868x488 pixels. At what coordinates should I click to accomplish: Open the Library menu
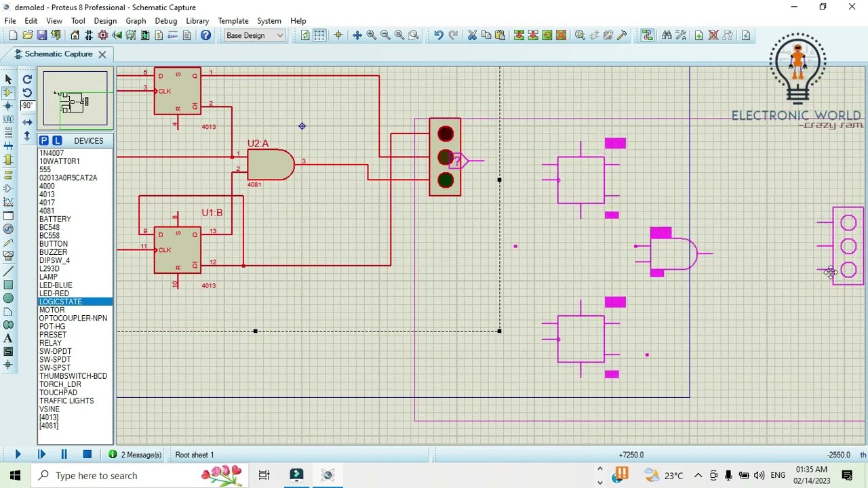tap(197, 21)
